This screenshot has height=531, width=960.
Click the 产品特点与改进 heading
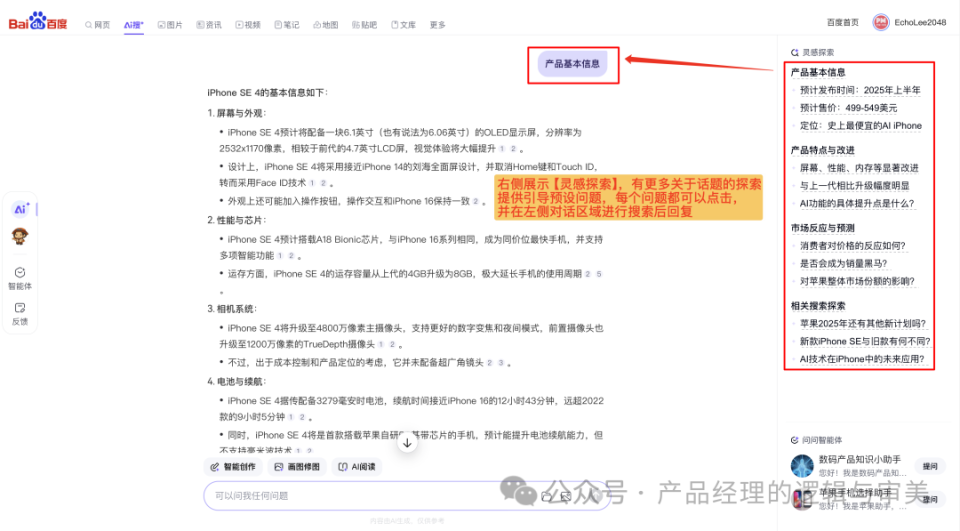(822, 150)
